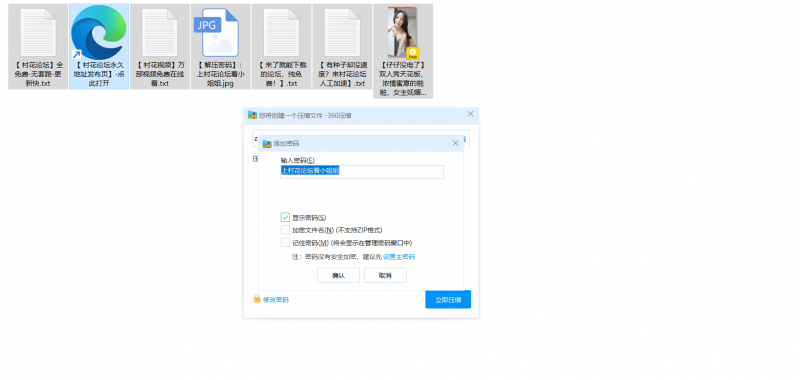Enable the 加密文件名 checkbox
This screenshot has width=800, height=380.
coord(285,230)
